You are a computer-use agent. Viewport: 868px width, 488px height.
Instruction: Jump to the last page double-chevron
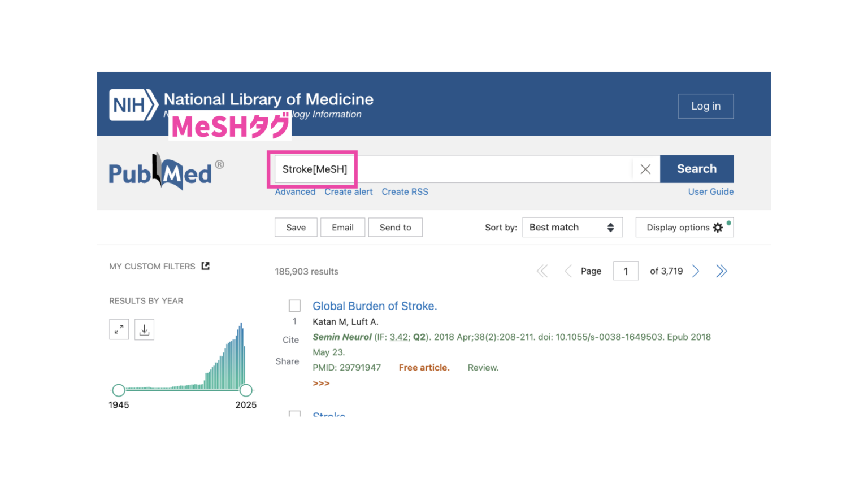(722, 271)
